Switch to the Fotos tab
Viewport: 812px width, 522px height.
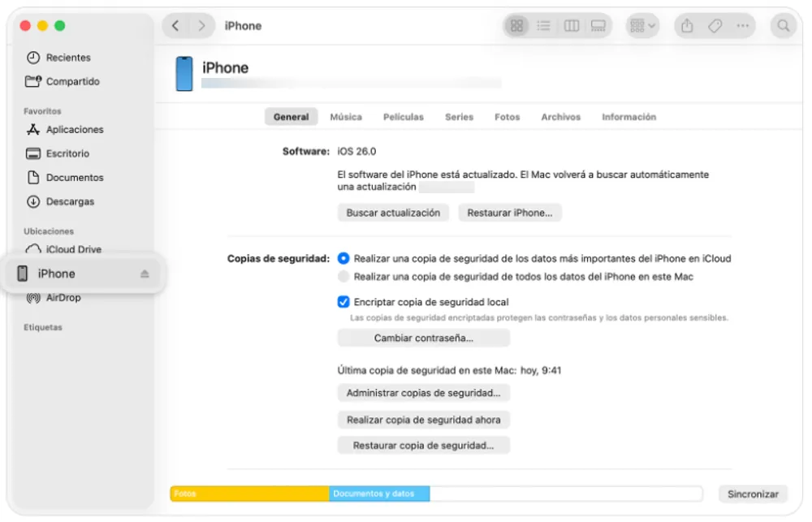pyautogui.click(x=507, y=116)
